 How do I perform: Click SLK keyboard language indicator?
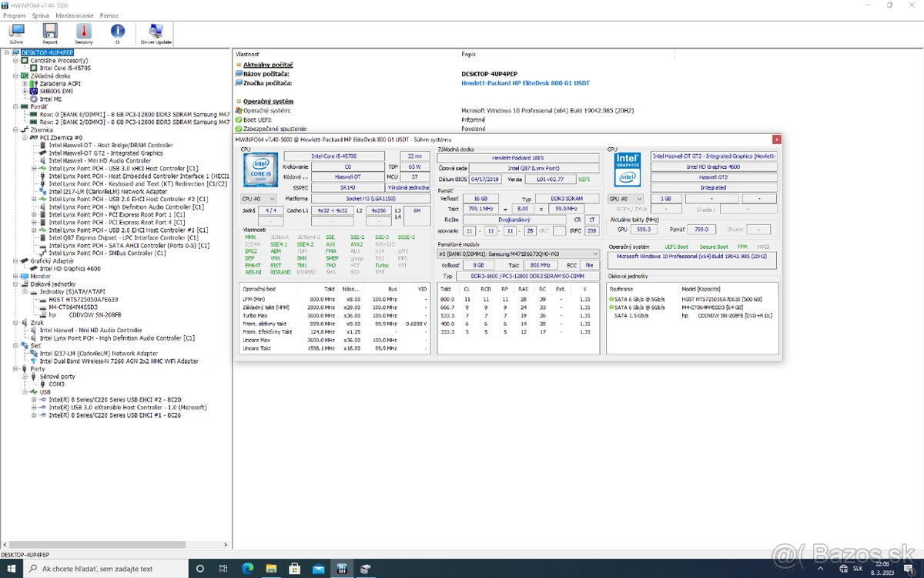858,569
